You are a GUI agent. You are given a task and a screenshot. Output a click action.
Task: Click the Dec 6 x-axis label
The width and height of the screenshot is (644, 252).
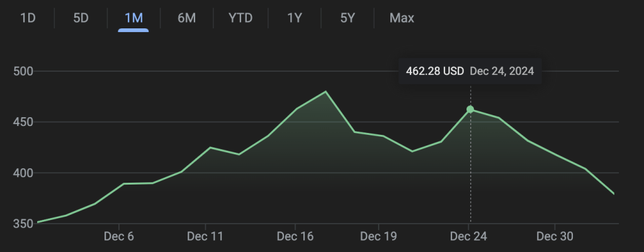(x=120, y=236)
